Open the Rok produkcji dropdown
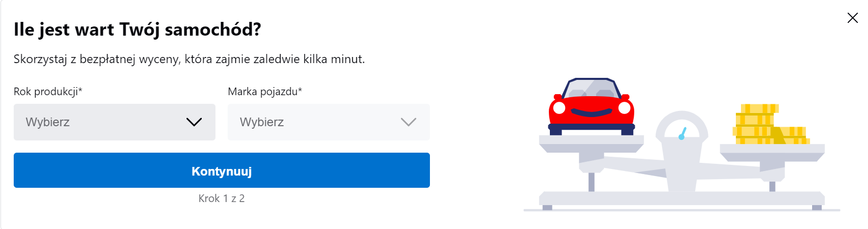 click(114, 122)
